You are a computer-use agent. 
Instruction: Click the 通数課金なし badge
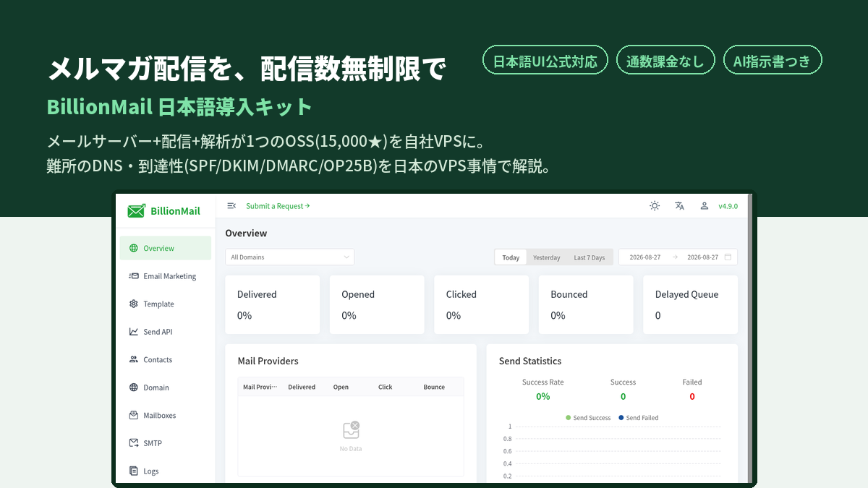[665, 61]
